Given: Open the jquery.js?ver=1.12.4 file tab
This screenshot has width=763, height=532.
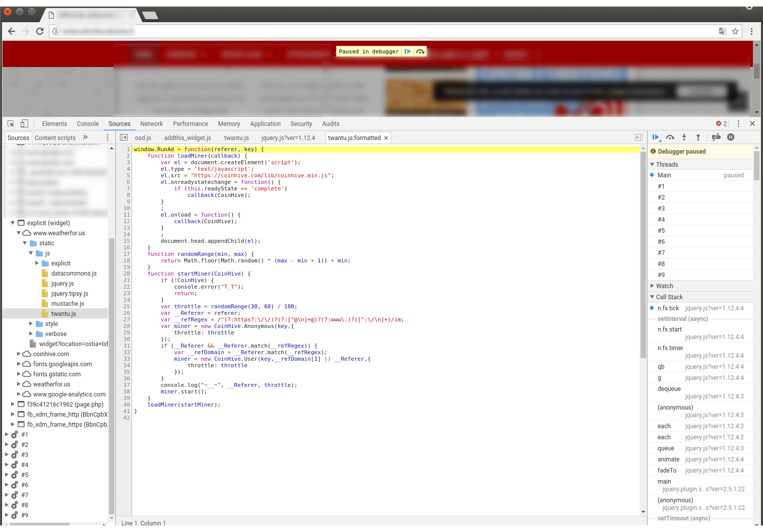Looking at the screenshot, I should tap(288, 138).
